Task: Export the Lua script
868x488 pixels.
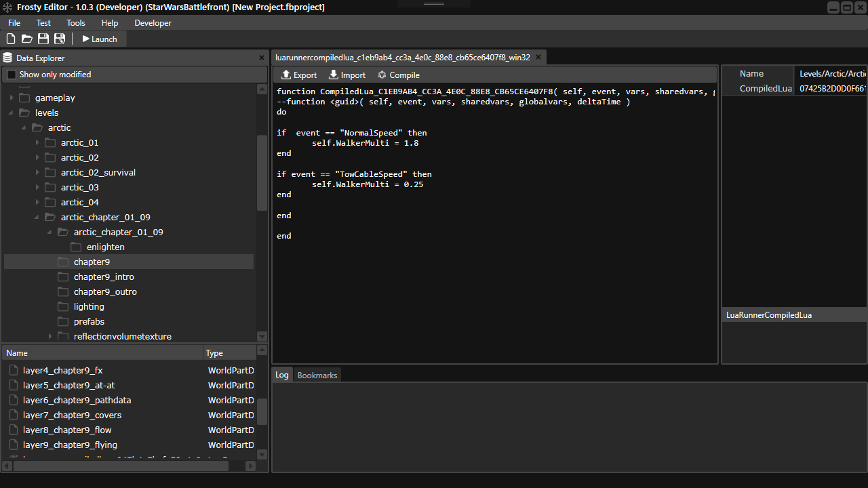Action: point(299,75)
